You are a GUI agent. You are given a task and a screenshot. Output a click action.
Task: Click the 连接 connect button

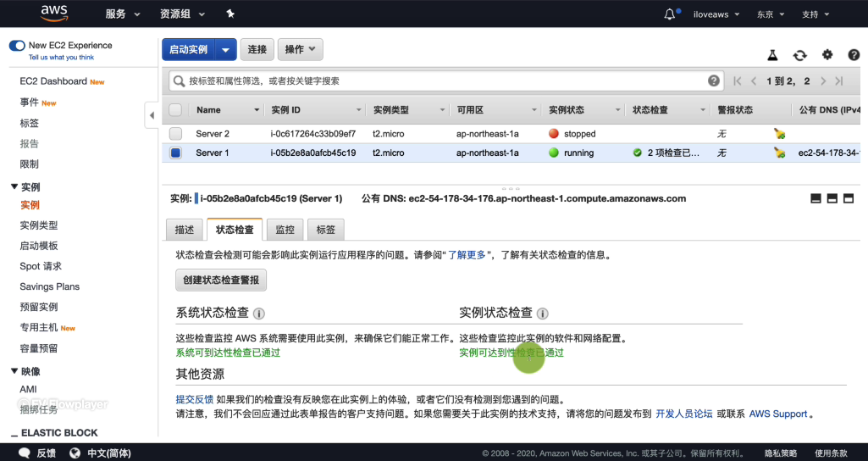coord(257,49)
